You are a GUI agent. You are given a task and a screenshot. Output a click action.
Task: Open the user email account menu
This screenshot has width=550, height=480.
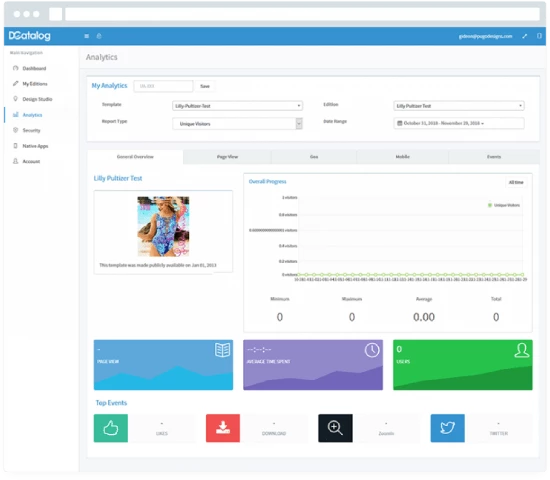pos(485,36)
